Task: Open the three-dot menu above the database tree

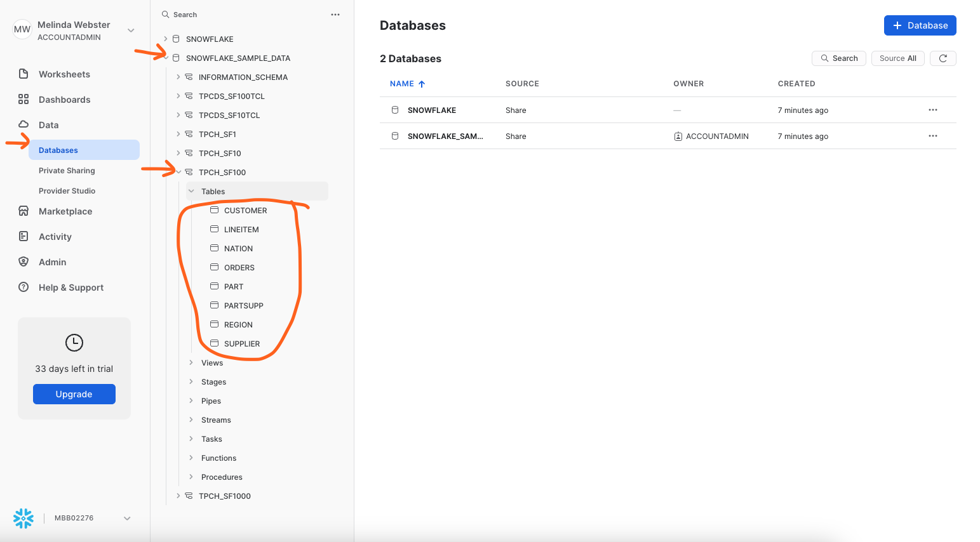Action: (x=335, y=15)
